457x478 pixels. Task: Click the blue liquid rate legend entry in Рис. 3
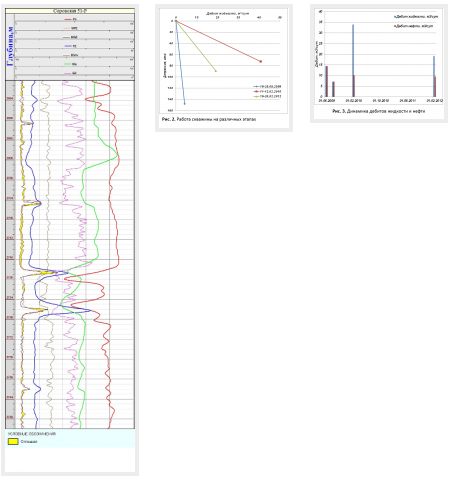(x=416, y=16)
